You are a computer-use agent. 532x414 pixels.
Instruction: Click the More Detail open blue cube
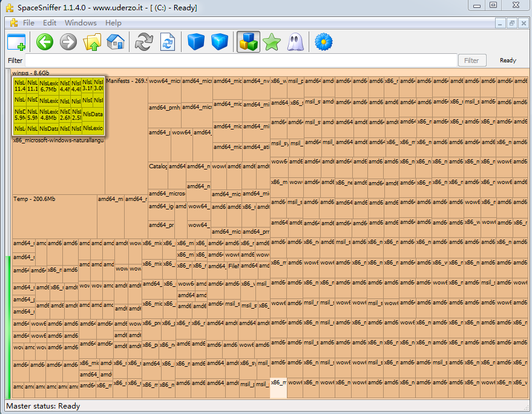pos(220,42)
